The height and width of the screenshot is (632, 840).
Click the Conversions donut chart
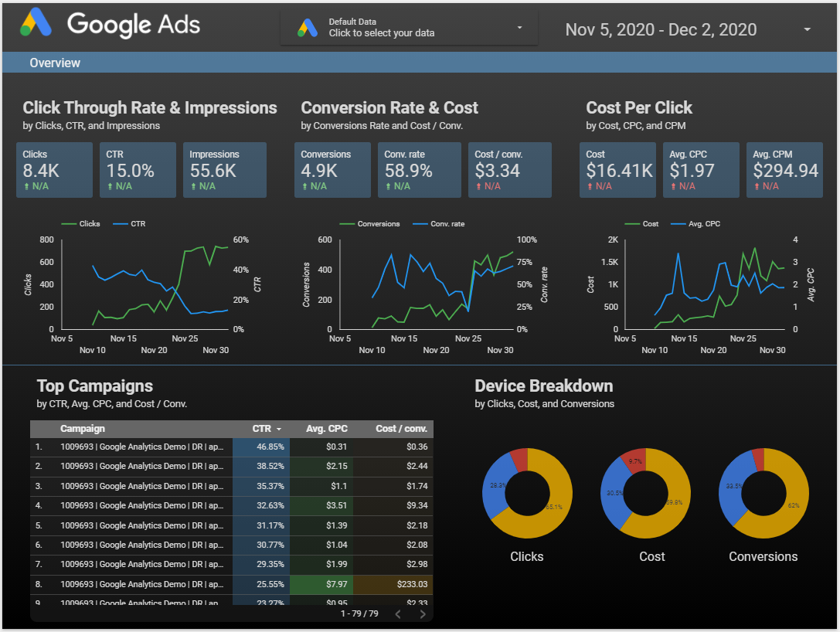coord(763,493)
